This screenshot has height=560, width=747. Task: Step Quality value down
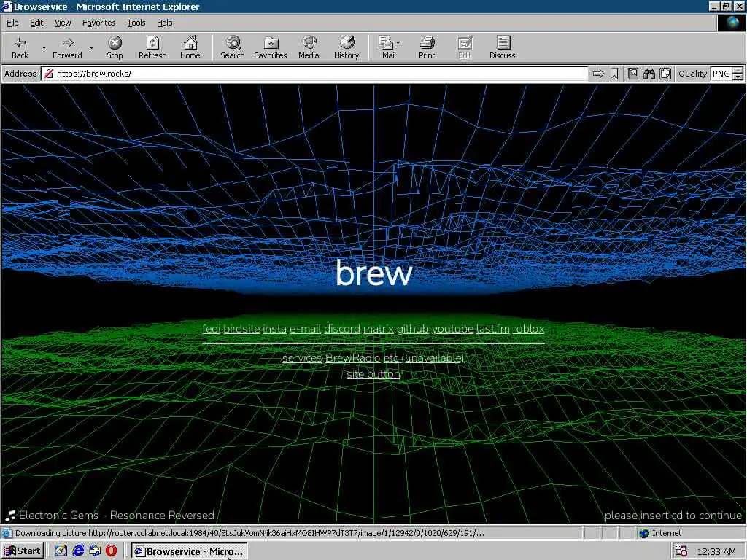[738, 77]
